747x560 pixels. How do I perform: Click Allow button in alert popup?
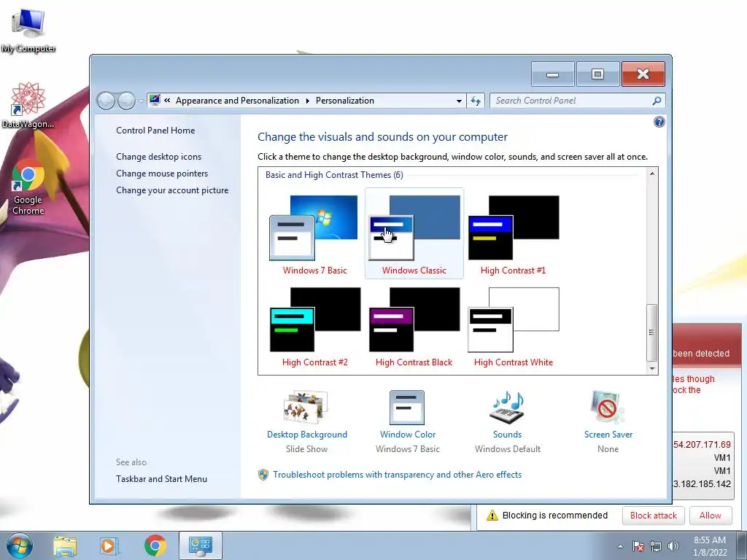(711, 516)
